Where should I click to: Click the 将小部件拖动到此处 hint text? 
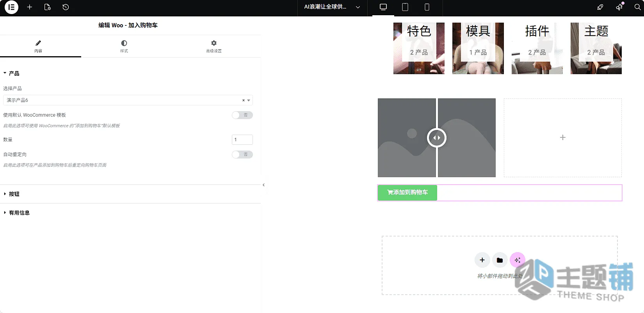pyautogui.click(x=500, y=276)
